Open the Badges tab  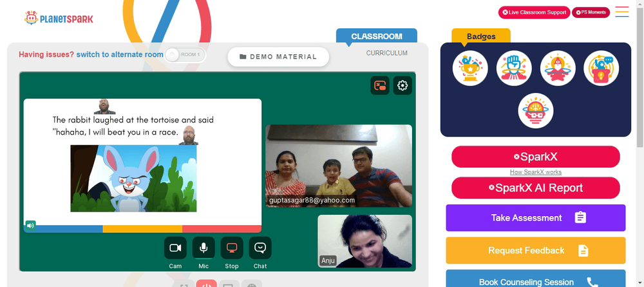click(x=481, y=36)
